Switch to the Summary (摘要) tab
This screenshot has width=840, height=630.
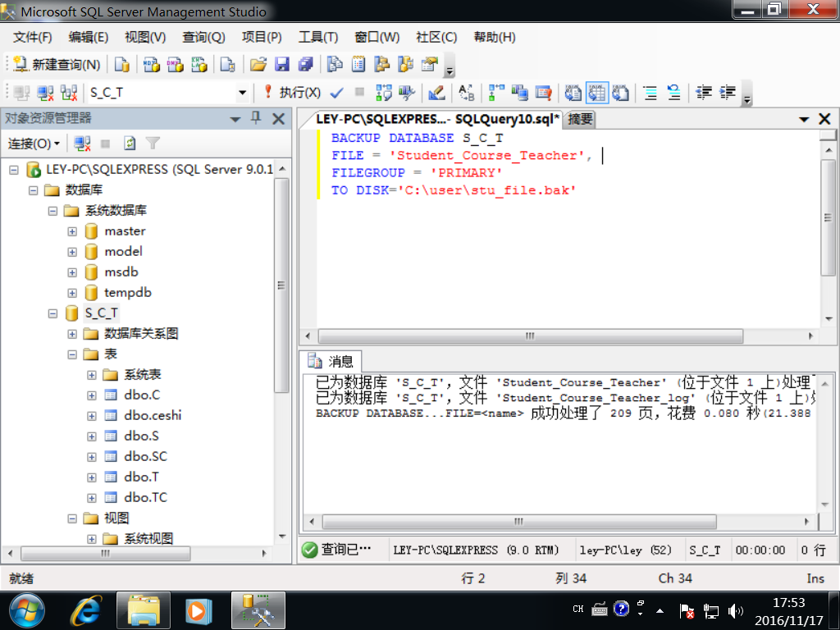click(x=580, y=119)
